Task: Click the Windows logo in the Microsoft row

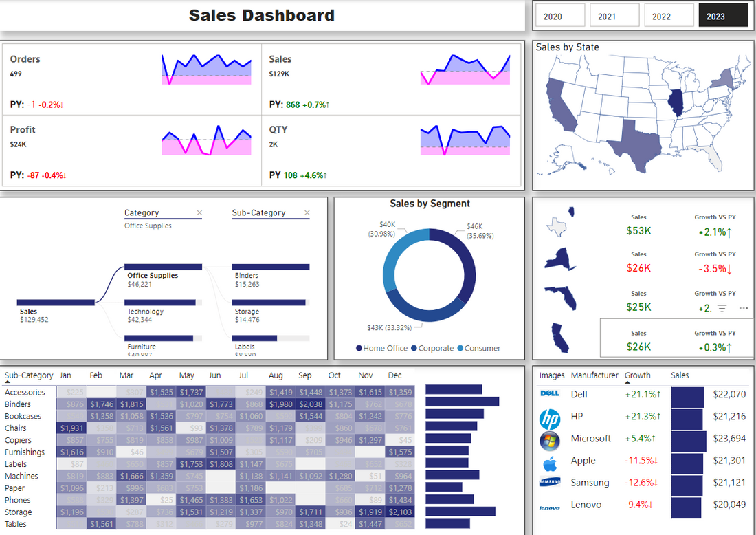Action: click(550, 440)
